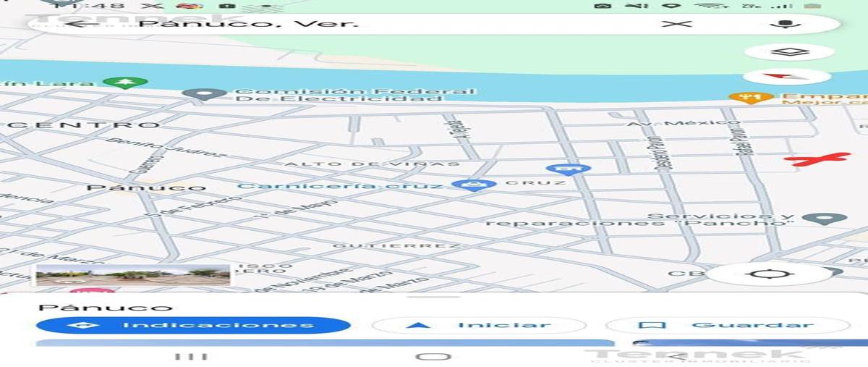Save the place with Guardar

coord(727,325)
